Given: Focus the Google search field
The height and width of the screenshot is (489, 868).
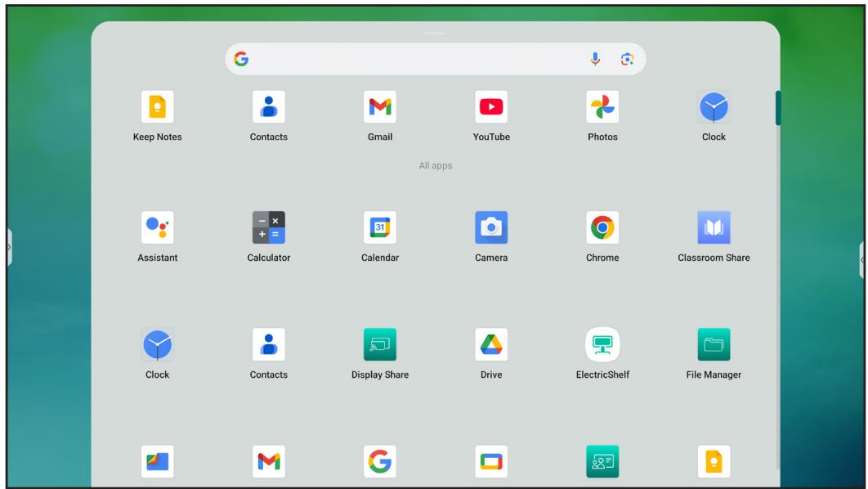Looking at the screenshot, I should (x=435, y=59).
